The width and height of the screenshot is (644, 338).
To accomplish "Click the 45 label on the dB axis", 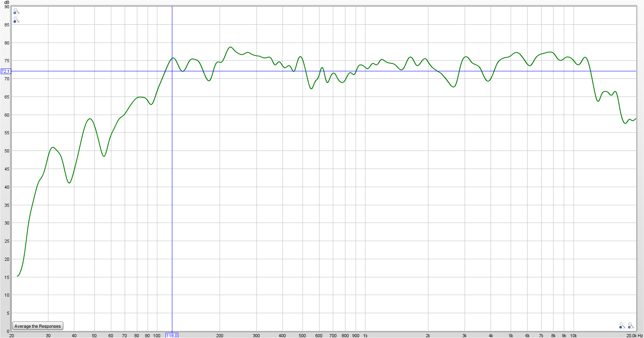I will (x=7, y=169).
